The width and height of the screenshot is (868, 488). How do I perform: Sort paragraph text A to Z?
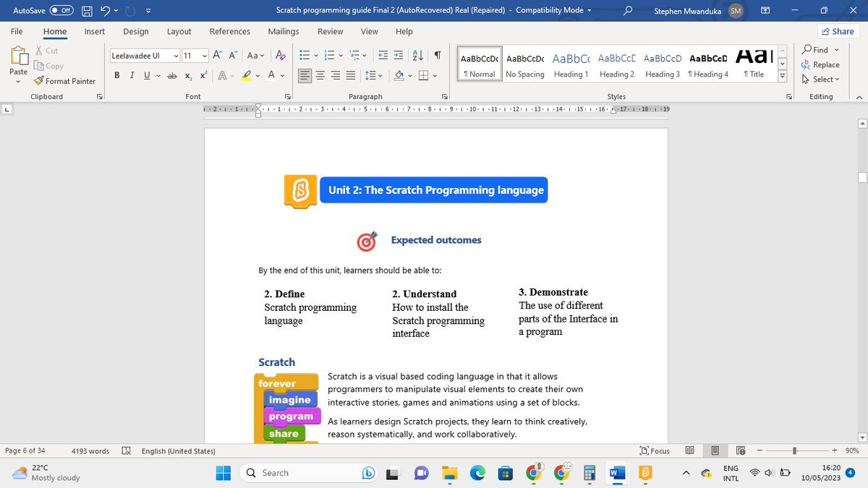click(419, 56)
